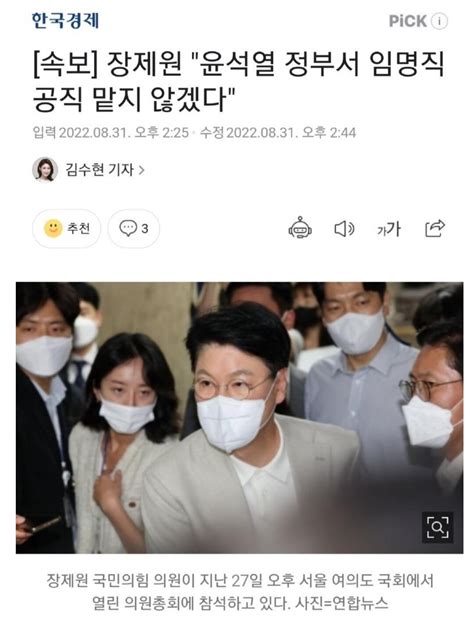Tap the reporter's profile picture
Image resolution: width=474 pixels, height=620 pixels.
coord(45,170)
